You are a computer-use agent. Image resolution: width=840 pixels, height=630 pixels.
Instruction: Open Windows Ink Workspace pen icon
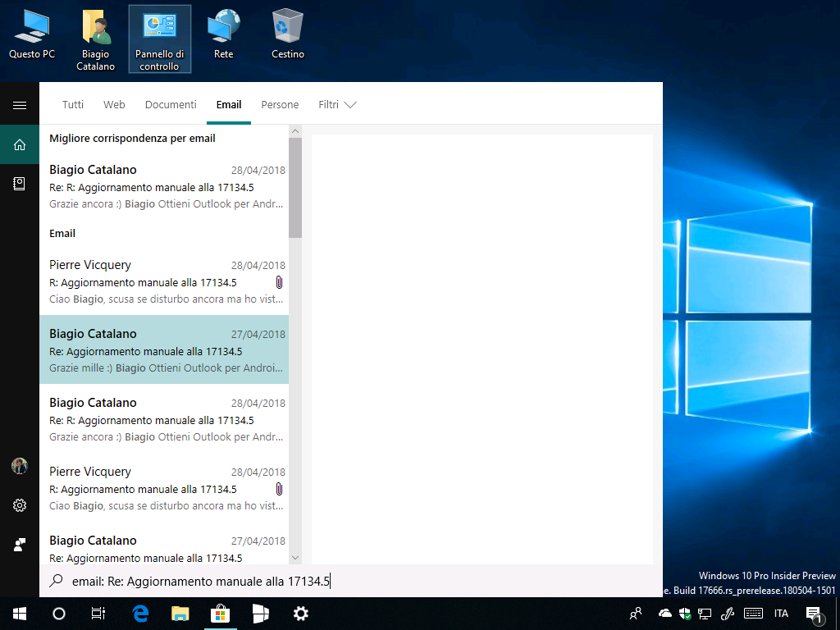727,614
